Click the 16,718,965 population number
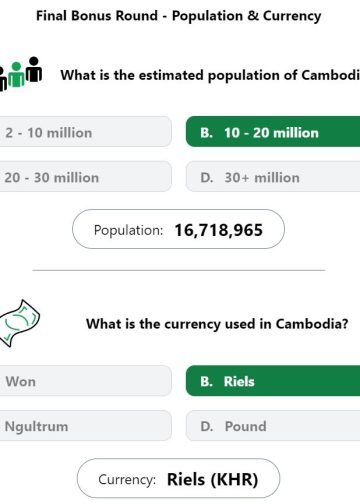 click(x=219, y=230)
